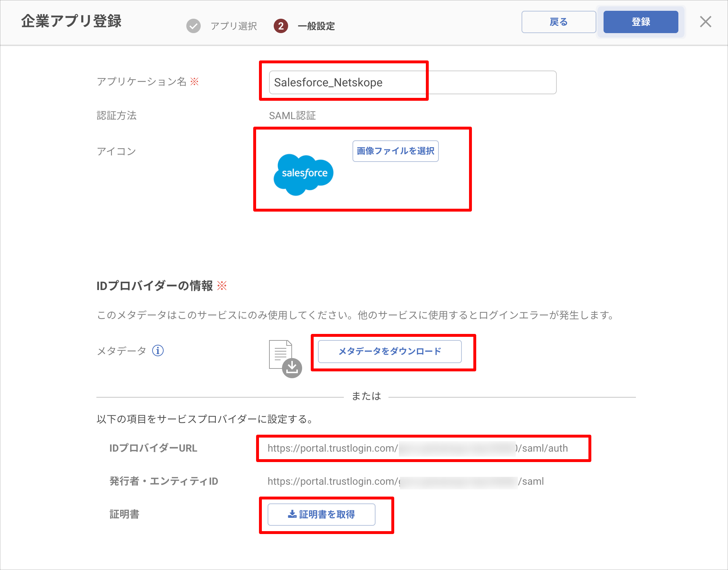This screenshot has width=728, height=570.
Task: Click the アイコン label
Action: point(117,151)
